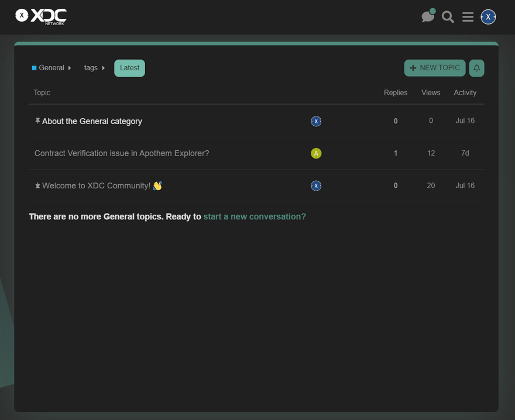Sort topics by Replies column header
Image resolution: width=515 pixels, height=420 pixels.
pyautogui.click(x=396, y=92)
